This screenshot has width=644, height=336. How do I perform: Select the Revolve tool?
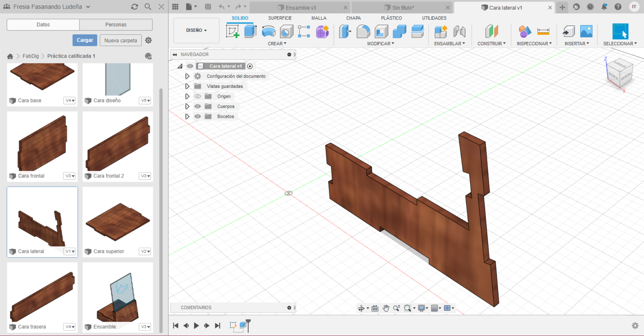(268, 32)
